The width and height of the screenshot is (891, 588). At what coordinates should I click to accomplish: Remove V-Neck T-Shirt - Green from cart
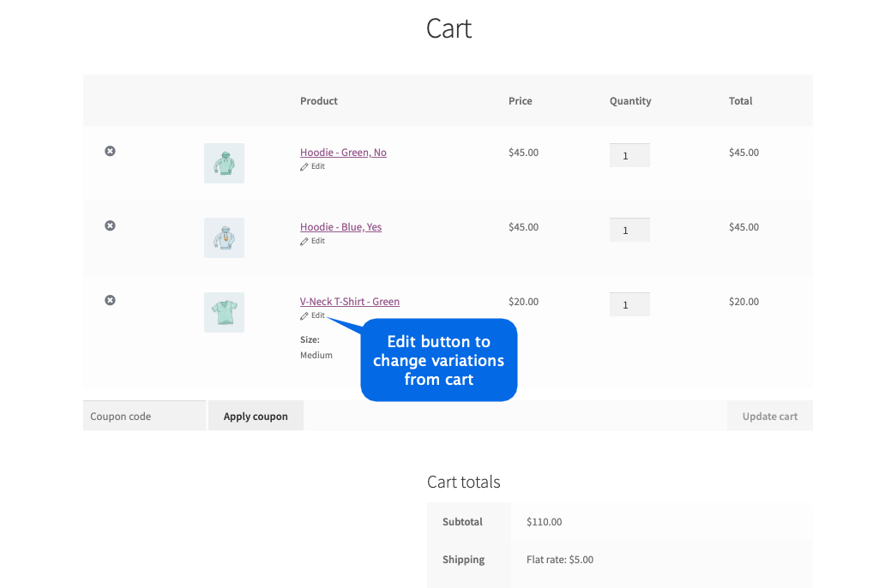(110, 300)
